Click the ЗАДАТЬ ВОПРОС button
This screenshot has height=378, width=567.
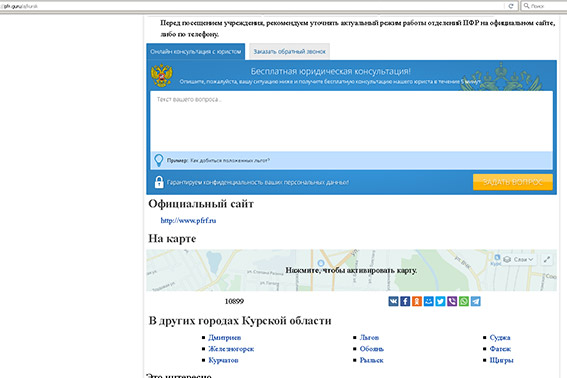click(x=513, y=182)
